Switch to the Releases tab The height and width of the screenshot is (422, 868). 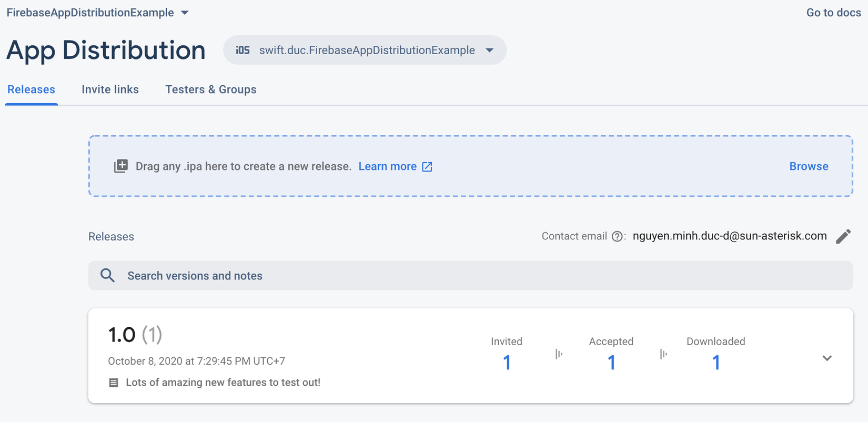31,89
